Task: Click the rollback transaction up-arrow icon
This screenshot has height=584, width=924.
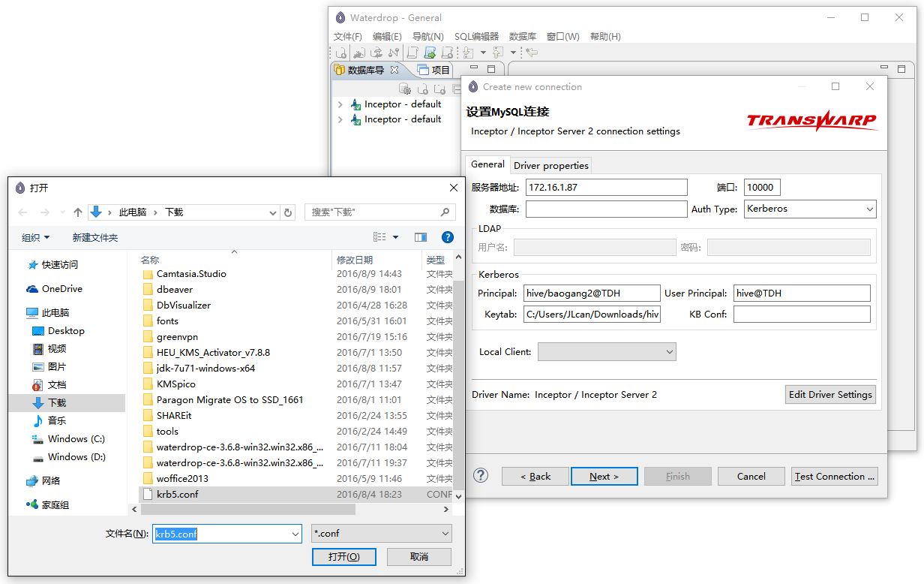Action: (x=498, y=53)
